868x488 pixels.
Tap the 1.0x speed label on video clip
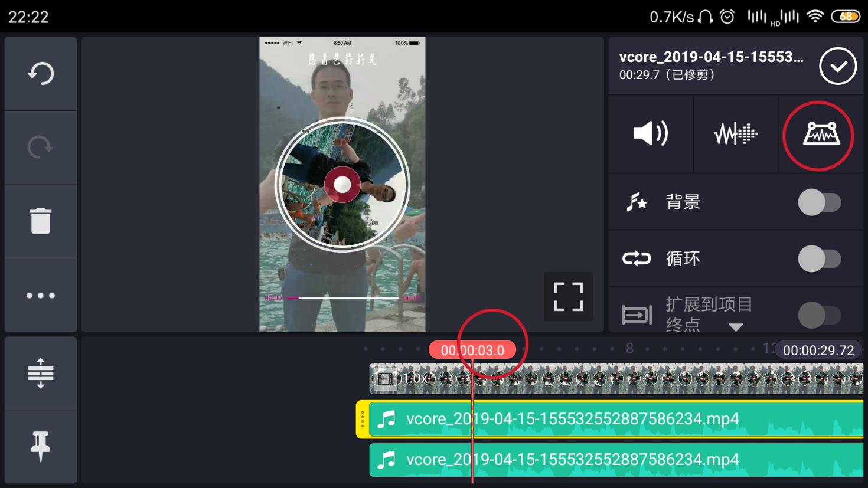pyautogui.click(x=415, y=378)
